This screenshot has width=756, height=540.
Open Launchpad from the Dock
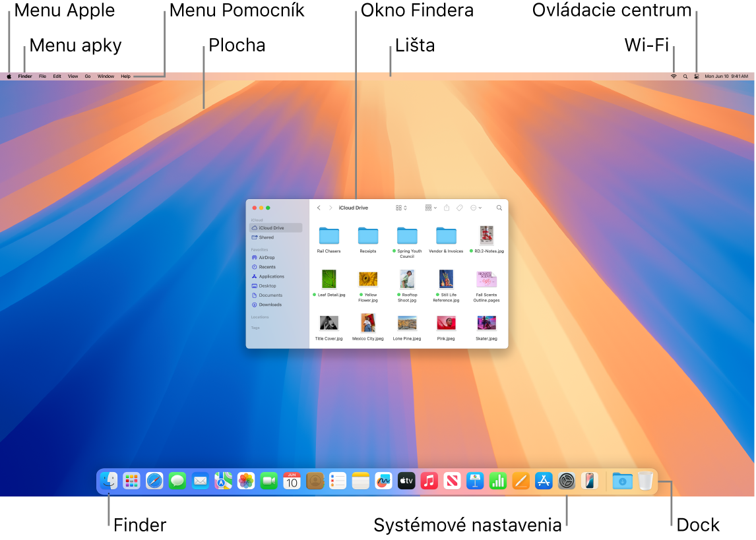point(131,481)
